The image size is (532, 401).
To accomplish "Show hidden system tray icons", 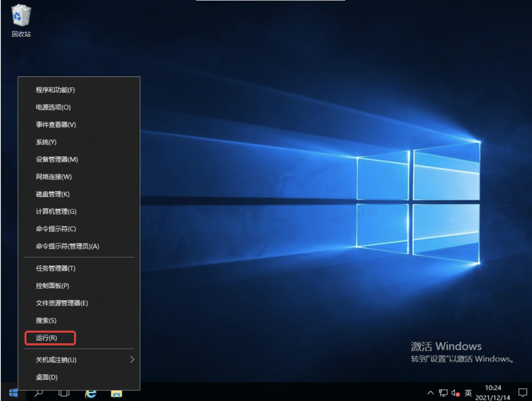I will coord(430,393).
